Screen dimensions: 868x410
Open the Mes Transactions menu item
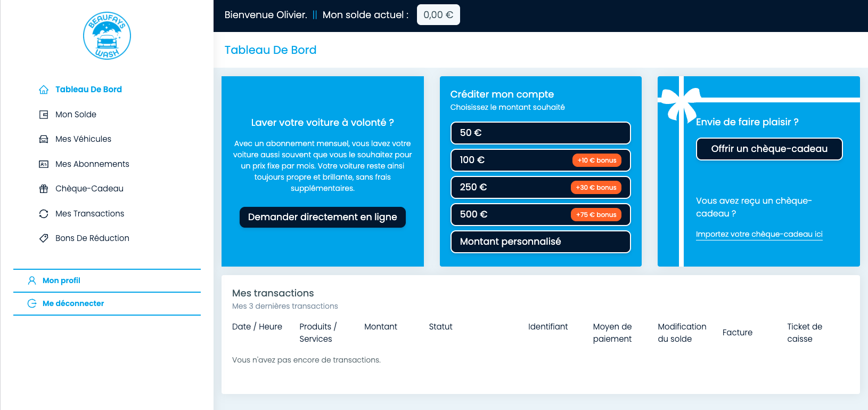(89, 214)
